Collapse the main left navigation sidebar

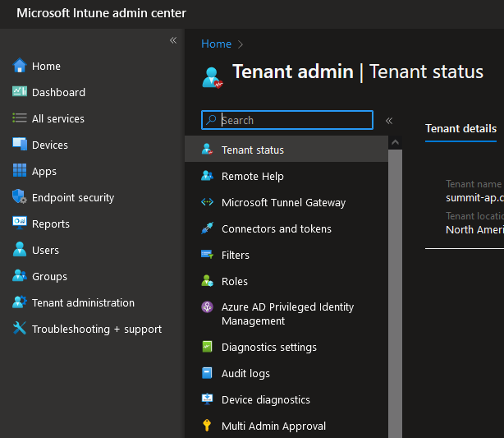click(173, 40)
